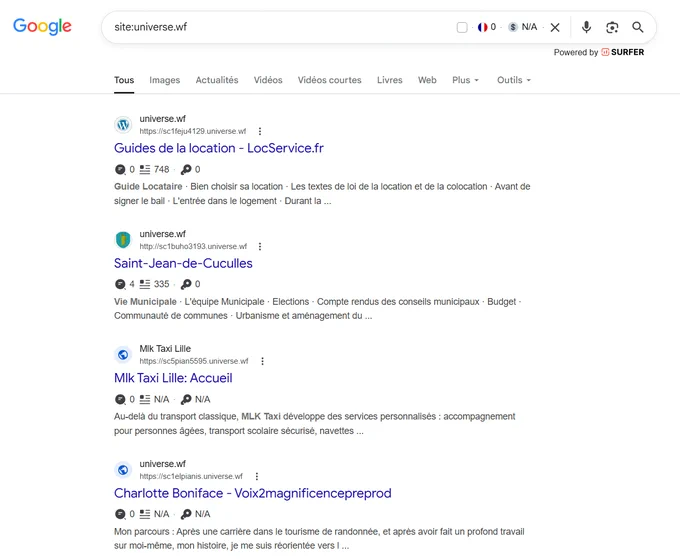Viewport: 680px width, 559px height.
Task: Click the comment icon under Mlk Taxi Lille result
Action: [120, 399]
